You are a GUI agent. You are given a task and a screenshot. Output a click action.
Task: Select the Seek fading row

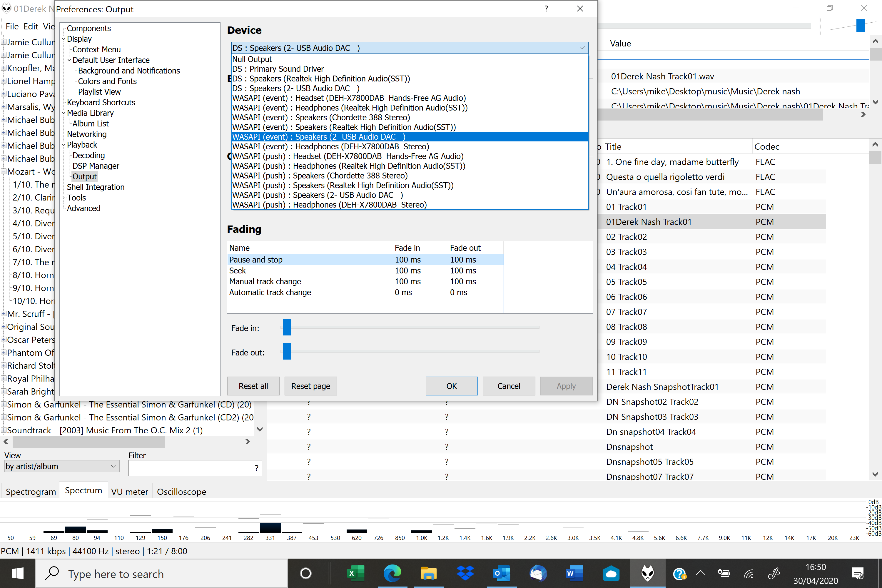[x=366, y=270]
